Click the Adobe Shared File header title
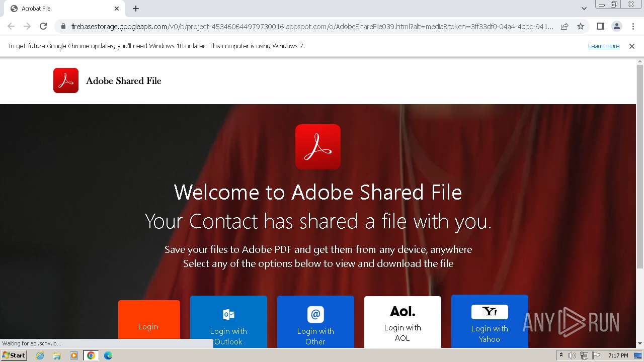 pyautogui.click(x=124, y=80)
